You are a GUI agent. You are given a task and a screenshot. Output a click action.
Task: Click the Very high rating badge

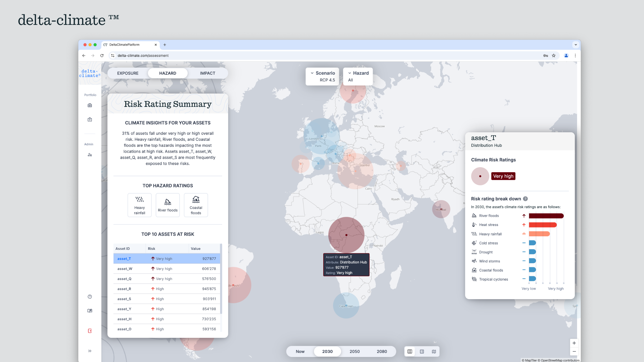tap(503, 176)
